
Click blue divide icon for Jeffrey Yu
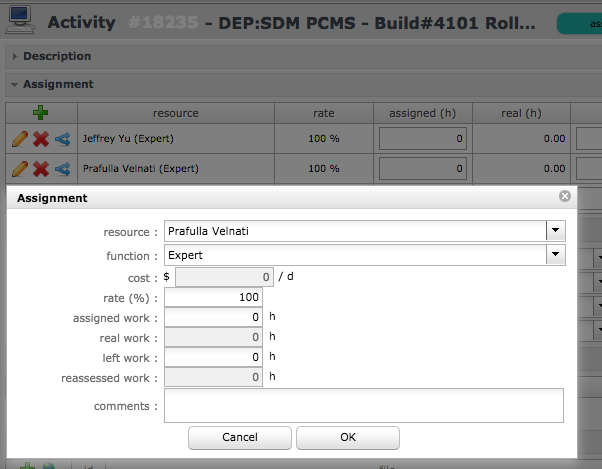pyautogui.click(x=62, y=139)
